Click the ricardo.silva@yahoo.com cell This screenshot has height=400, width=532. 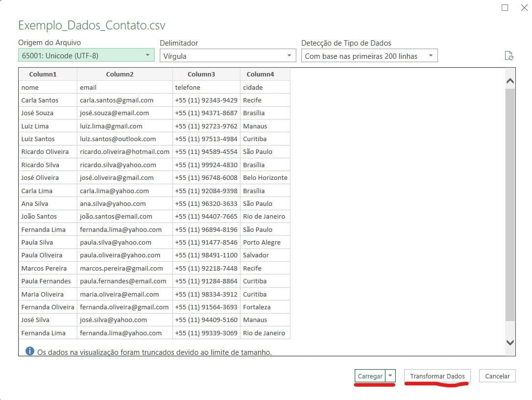(x=125, y=165)
